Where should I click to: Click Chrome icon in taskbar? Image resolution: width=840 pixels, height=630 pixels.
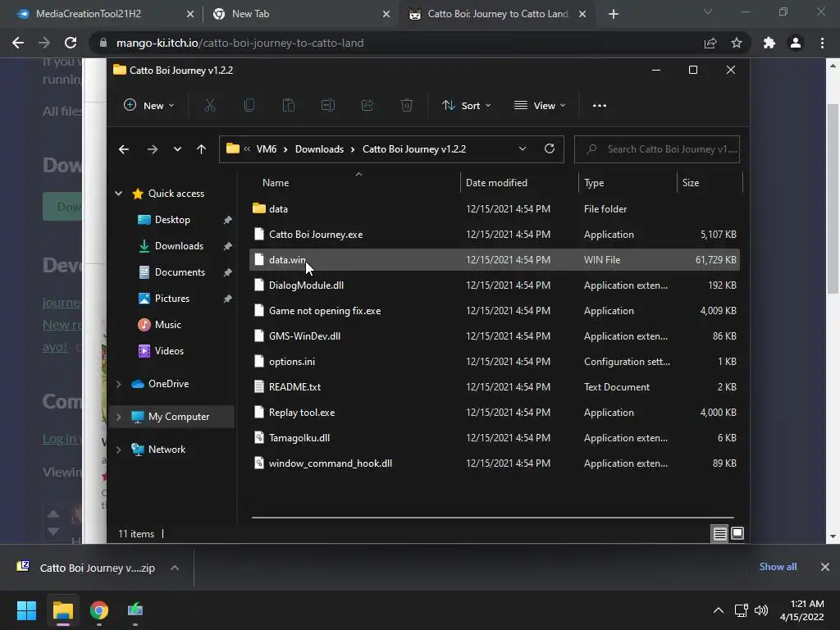[99, 610]
